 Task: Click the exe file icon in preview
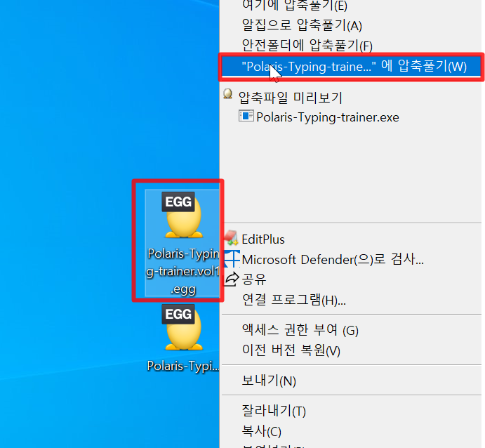point(246,116)
